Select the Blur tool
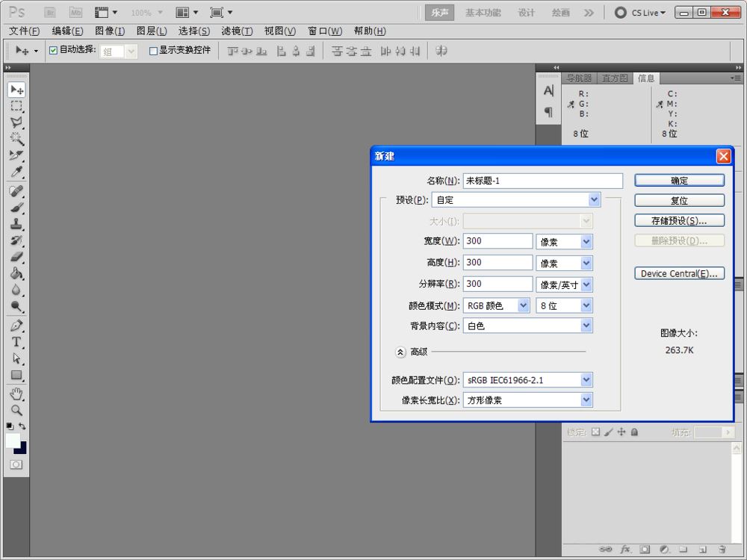747x560 pixels. [x=16, y=290]
